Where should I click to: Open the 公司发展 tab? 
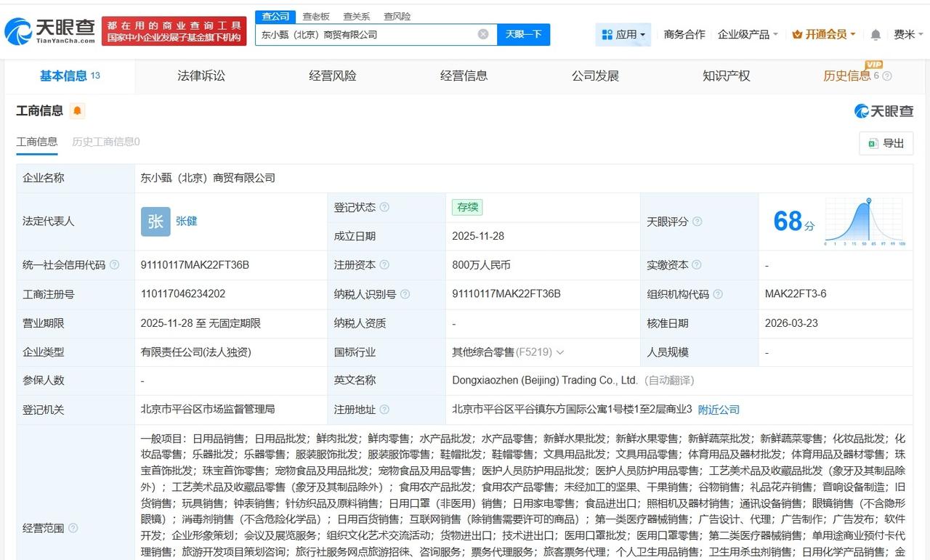click(x=595, y=76)
